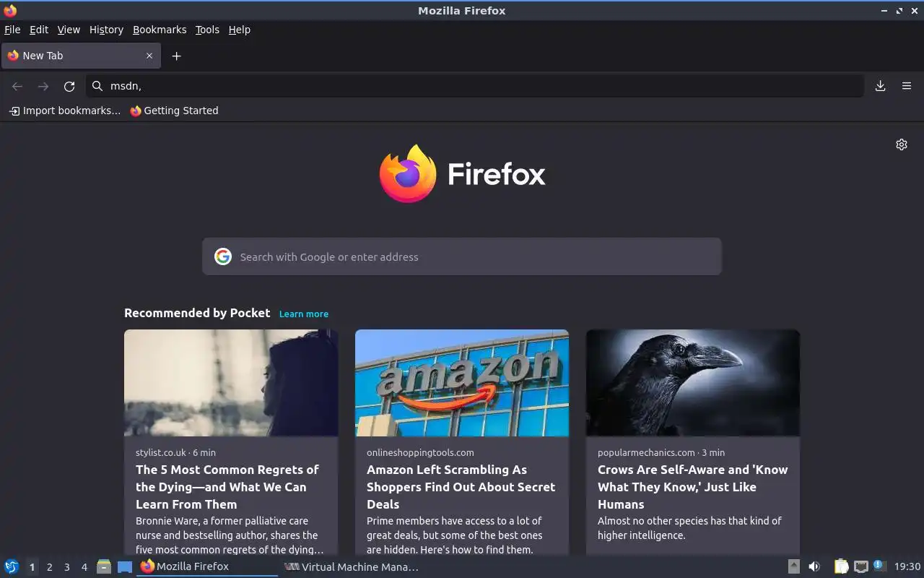Image resolution: width=924 pixels, height=578 pixels.
Task: Open the volume speaker tray icon
Action: pos(814,566)
